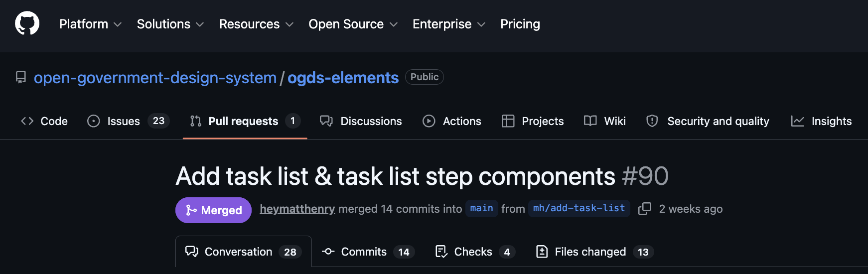Open open-government-design-system organization link
This screenshot has width=868, height=274.
[155, 78]
